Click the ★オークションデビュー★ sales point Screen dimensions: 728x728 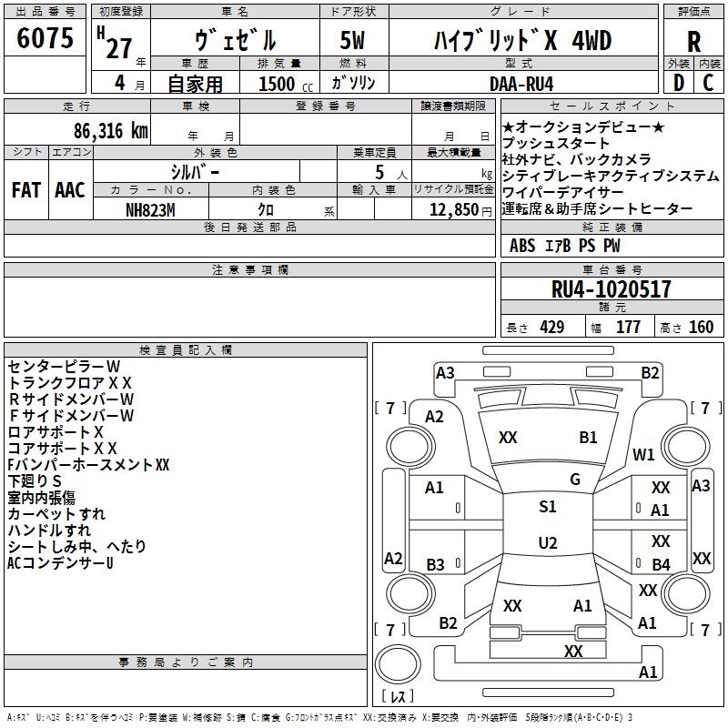point(583,126)
